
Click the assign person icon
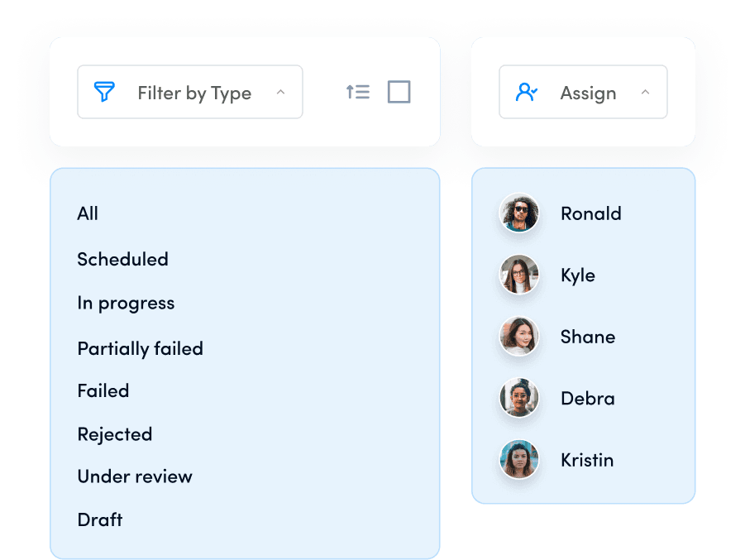click(527, 92)
